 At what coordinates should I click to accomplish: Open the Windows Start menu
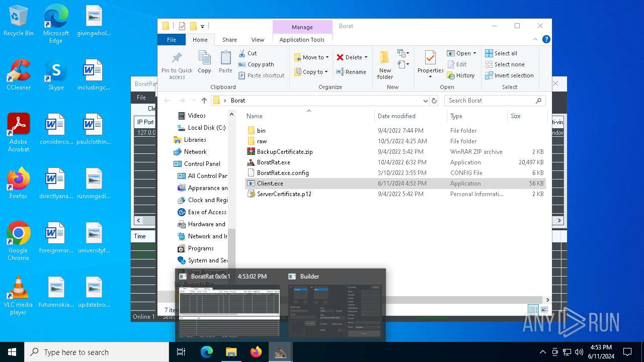click(12, 352)
